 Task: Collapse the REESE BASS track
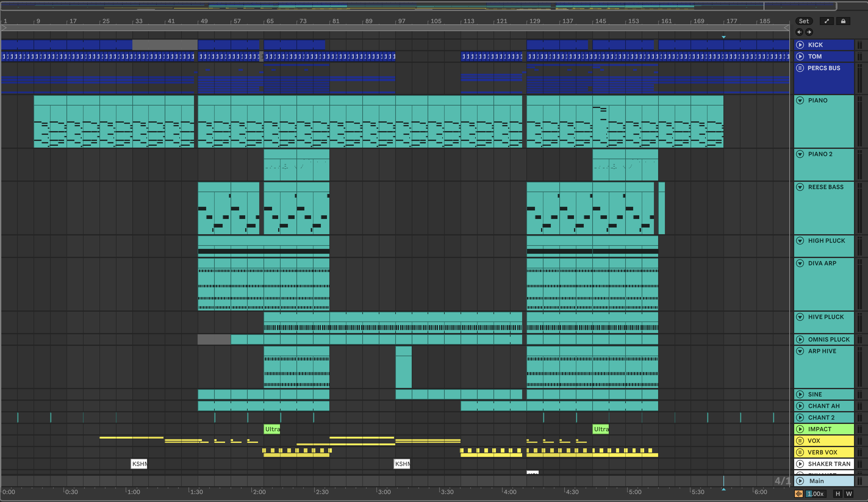point(800,187)
